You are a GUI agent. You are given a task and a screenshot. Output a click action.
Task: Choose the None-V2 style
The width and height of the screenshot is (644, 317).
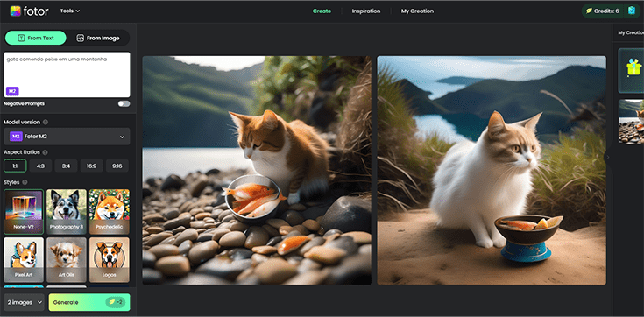24,211
